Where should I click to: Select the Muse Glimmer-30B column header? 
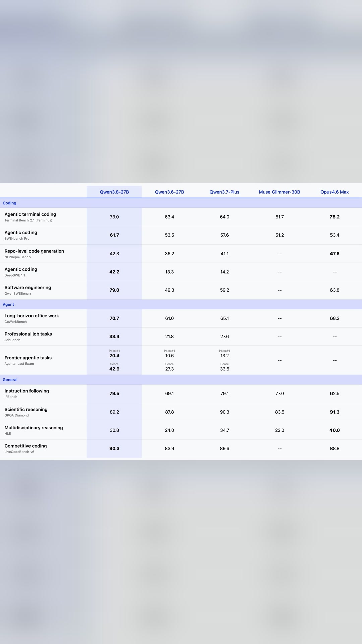pyautogui.click(x=280, y=192)
